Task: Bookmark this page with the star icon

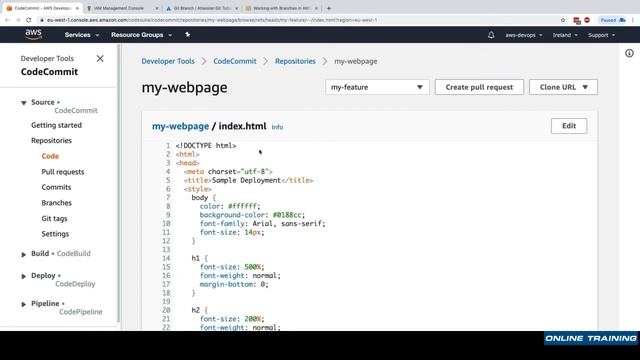Action: coord(563,20)
